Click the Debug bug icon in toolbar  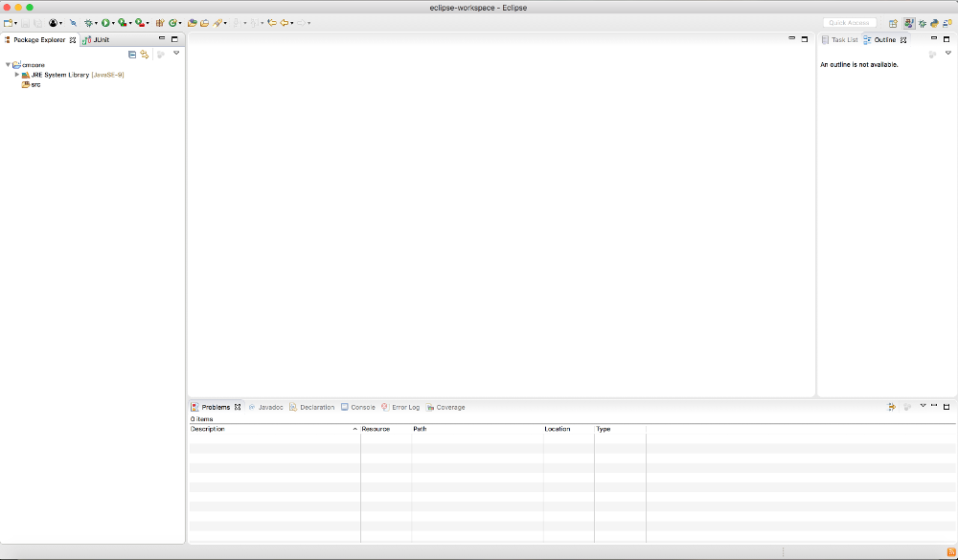coord(88,23)
